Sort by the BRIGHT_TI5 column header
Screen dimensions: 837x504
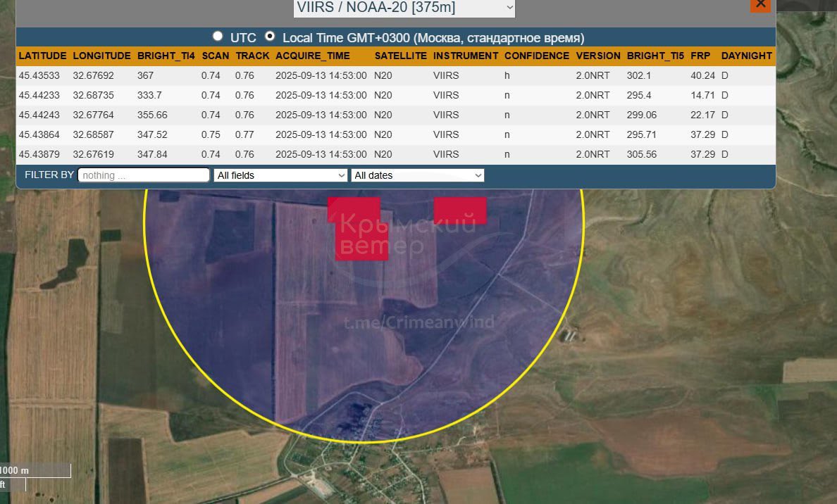pyautogui.click(x=655, y=56)
